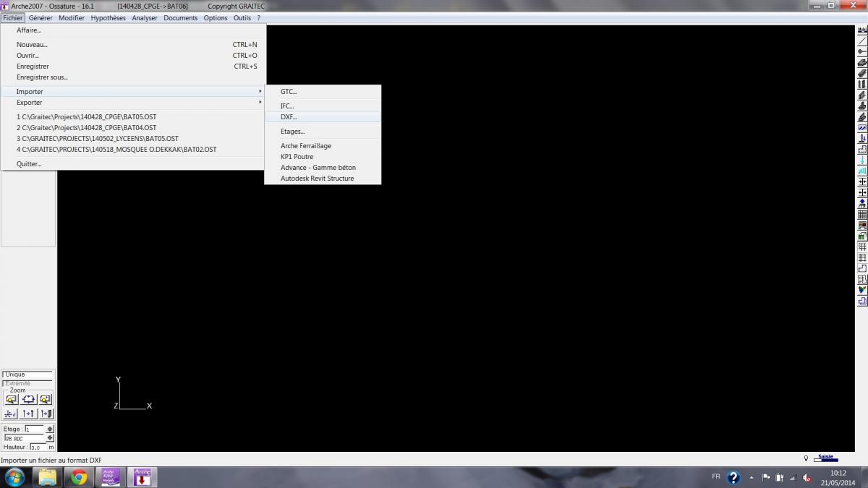Select the beam (poutre) tool icon
This screenshot has height=488, width=868.
click(862, 73)
